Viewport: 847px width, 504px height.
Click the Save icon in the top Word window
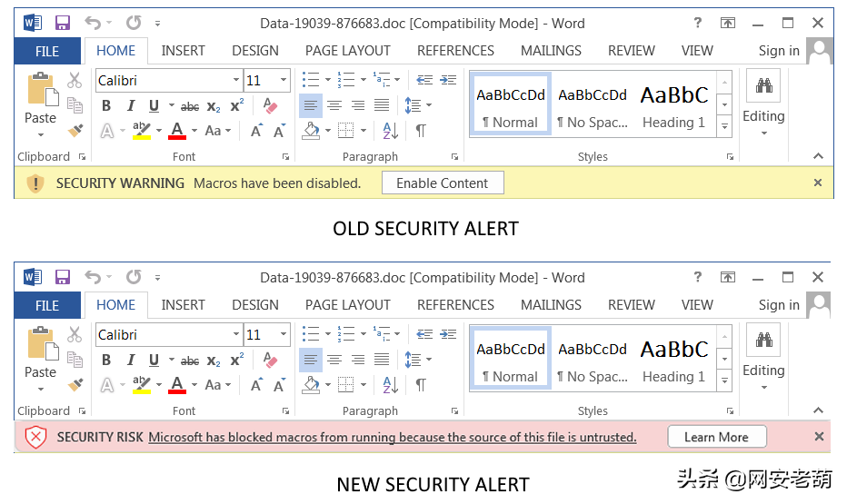point(63,24)
